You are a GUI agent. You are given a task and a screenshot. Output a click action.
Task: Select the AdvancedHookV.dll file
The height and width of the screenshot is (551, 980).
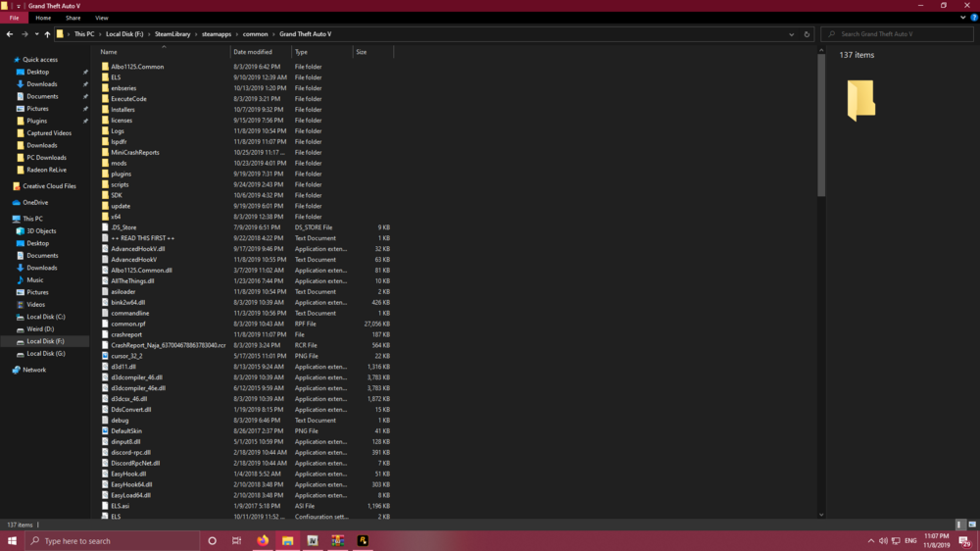point(137,249)
